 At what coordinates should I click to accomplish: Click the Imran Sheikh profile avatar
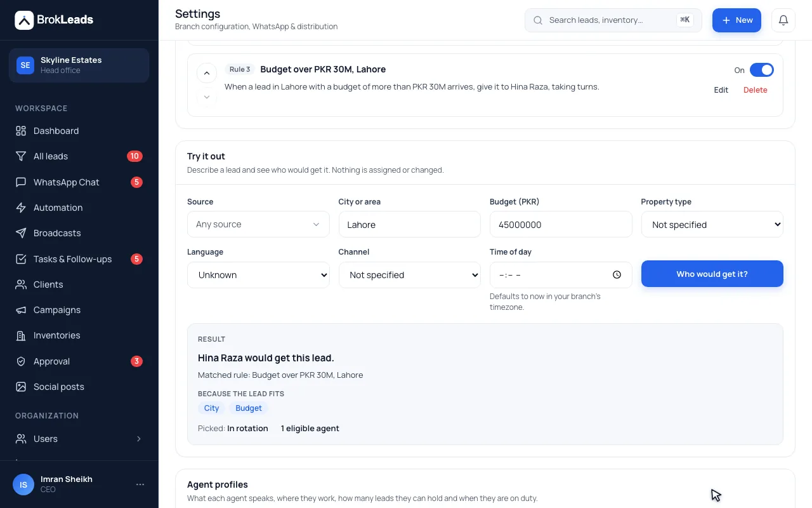[23, 485]
